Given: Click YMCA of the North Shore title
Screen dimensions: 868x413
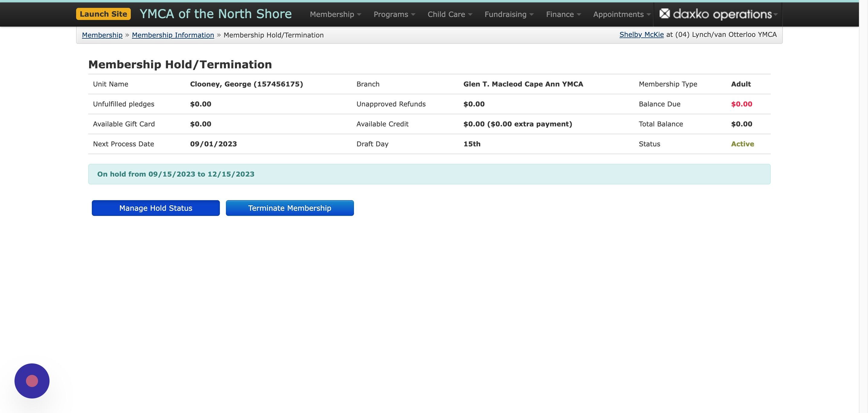Looking at the screenshot, I should point(216,14).
